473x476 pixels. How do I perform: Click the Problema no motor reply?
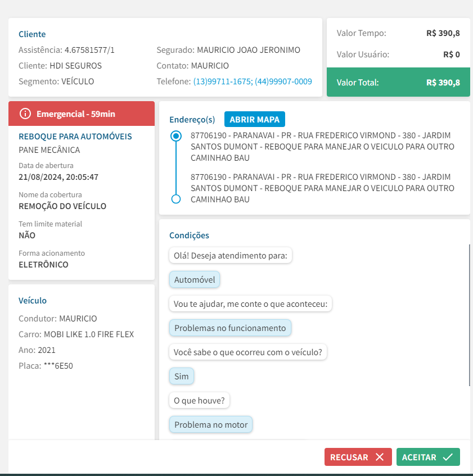click(211, 424)
